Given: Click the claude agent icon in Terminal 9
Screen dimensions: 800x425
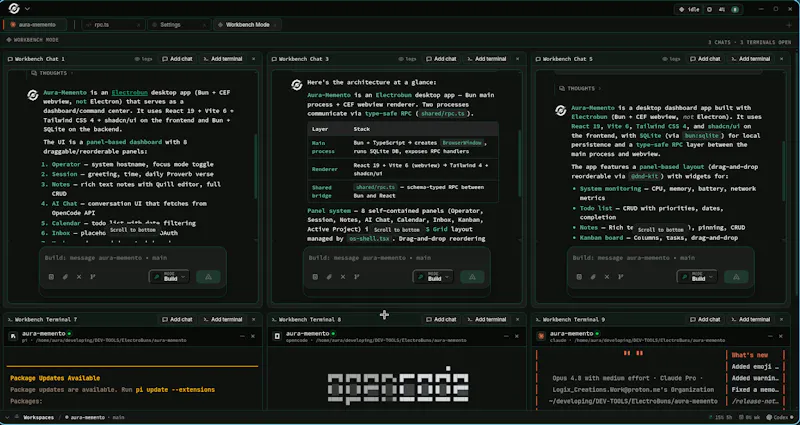Looking at the screenshot, I should pyautogui.click(x=541, y=336).
